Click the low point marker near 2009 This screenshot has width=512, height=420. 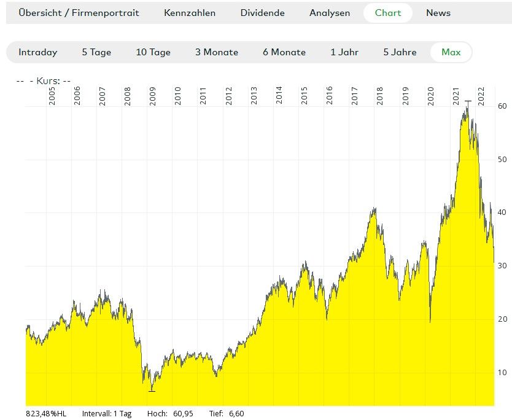pyautogui.click(x=152, y=391)
